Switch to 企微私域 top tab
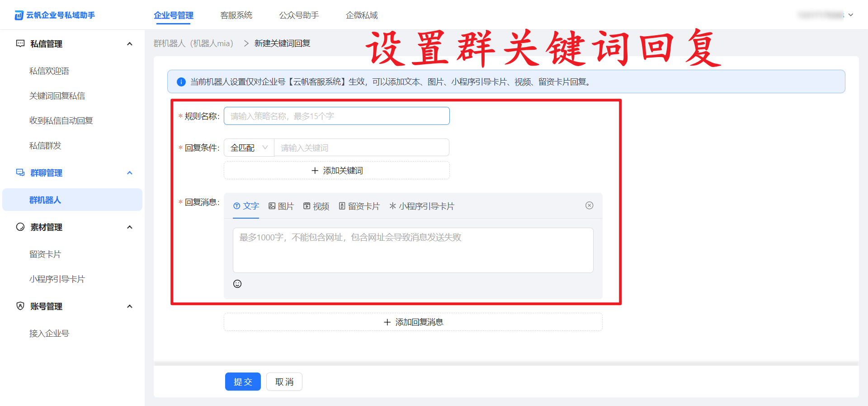 click(362, 15)
